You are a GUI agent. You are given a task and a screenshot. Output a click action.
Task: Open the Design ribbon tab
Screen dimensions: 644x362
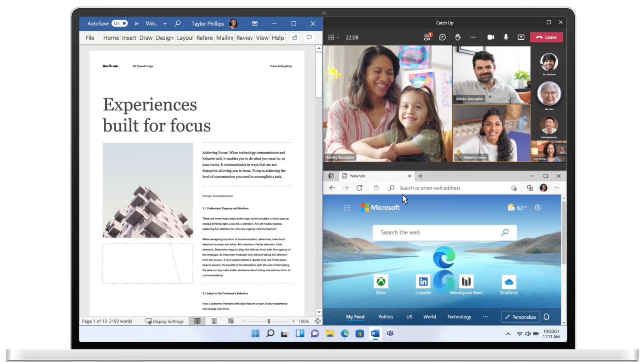[x=165, y=38]
